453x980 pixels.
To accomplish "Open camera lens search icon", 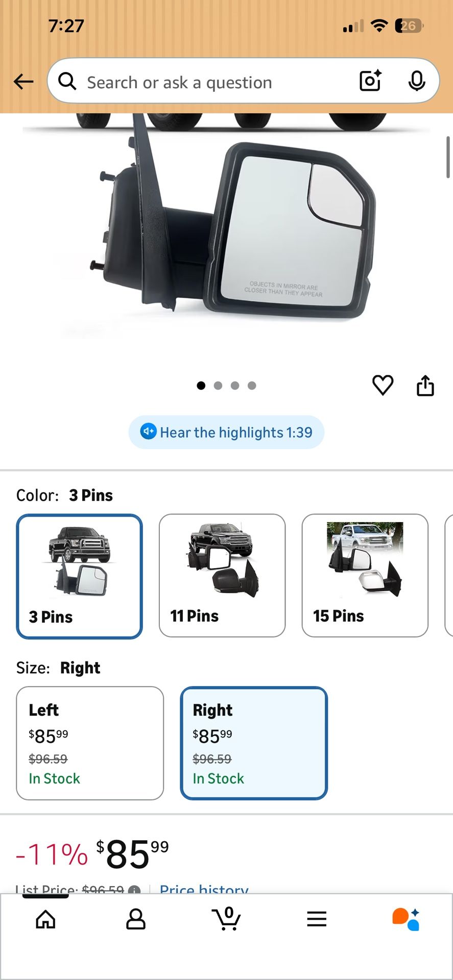I will [370, 81].
